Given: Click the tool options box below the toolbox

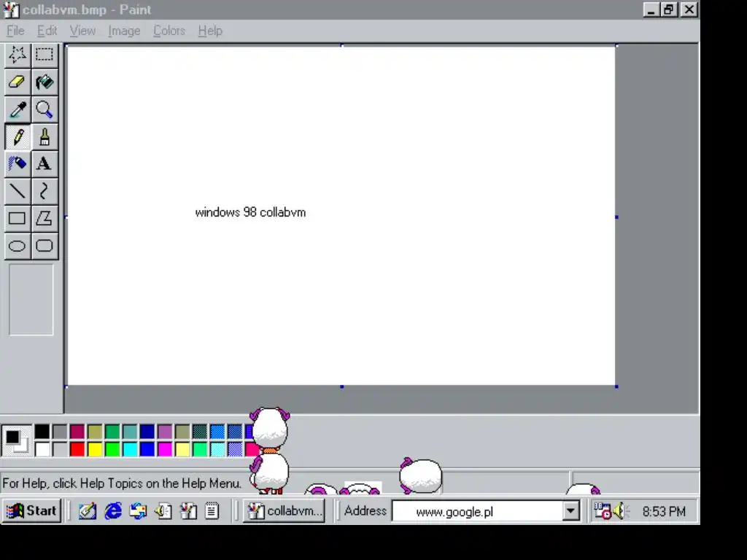Looking at the screenshot, I should [31, 300].
